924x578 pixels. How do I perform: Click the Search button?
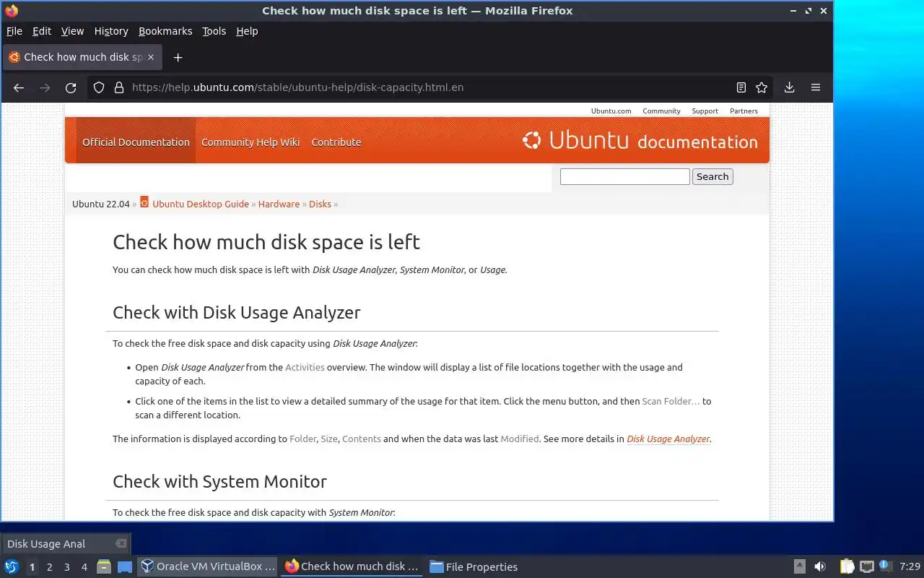[712, 176]
